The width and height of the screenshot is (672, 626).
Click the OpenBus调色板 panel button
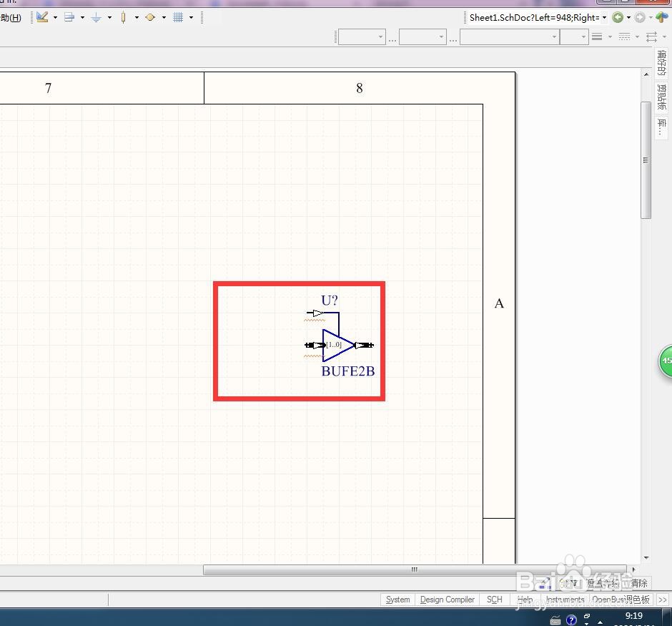coord(621,600)
